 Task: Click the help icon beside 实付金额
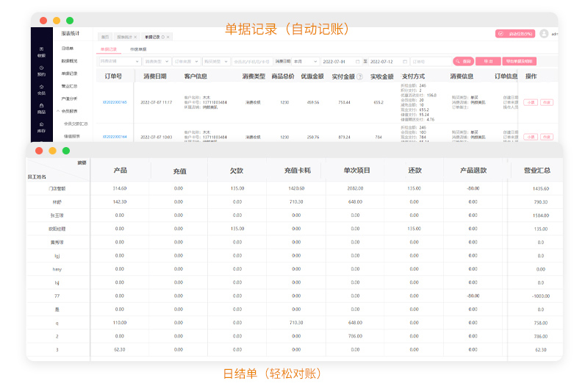pyautogui.click(x=359, y=76)
